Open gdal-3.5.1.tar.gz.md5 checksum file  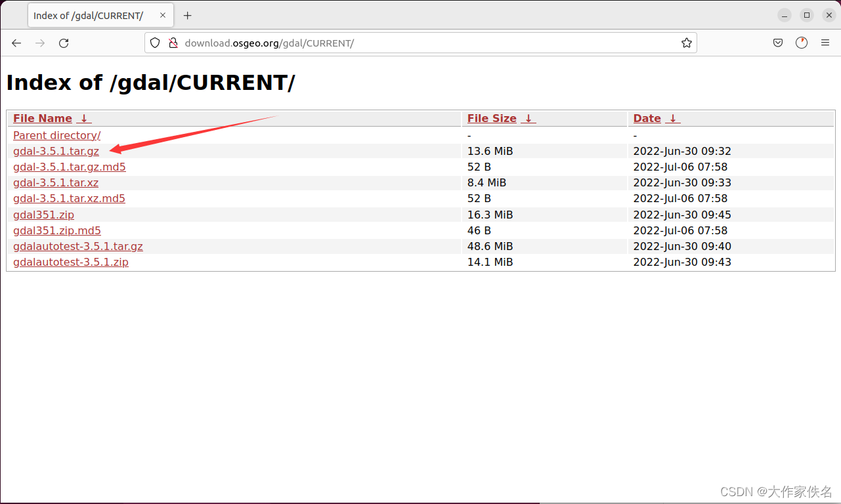(x=69, y=167)
